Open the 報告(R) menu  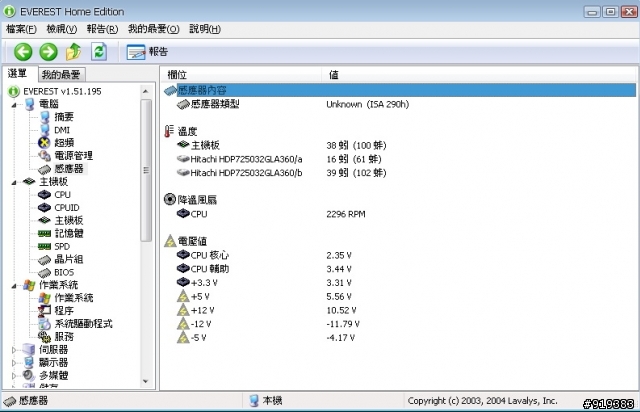point(102,29)
